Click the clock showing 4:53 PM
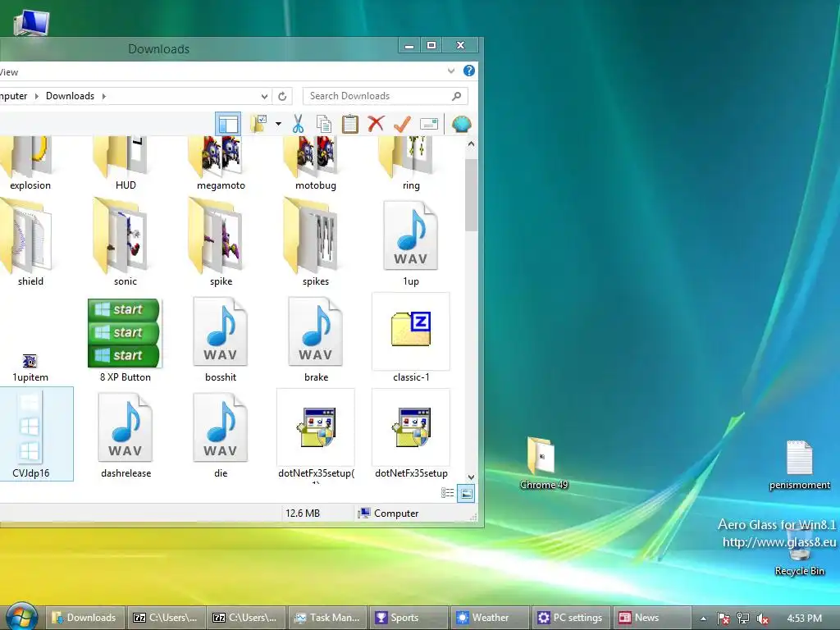 [804, 619]
